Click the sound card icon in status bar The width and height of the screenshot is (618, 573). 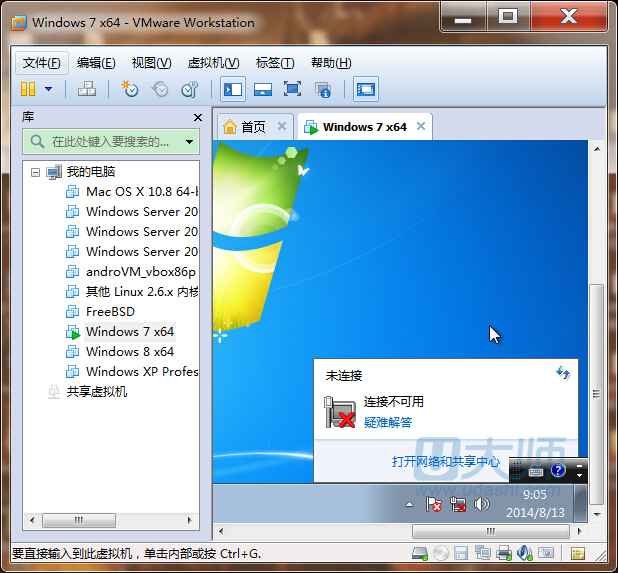(x=524, y=553)
